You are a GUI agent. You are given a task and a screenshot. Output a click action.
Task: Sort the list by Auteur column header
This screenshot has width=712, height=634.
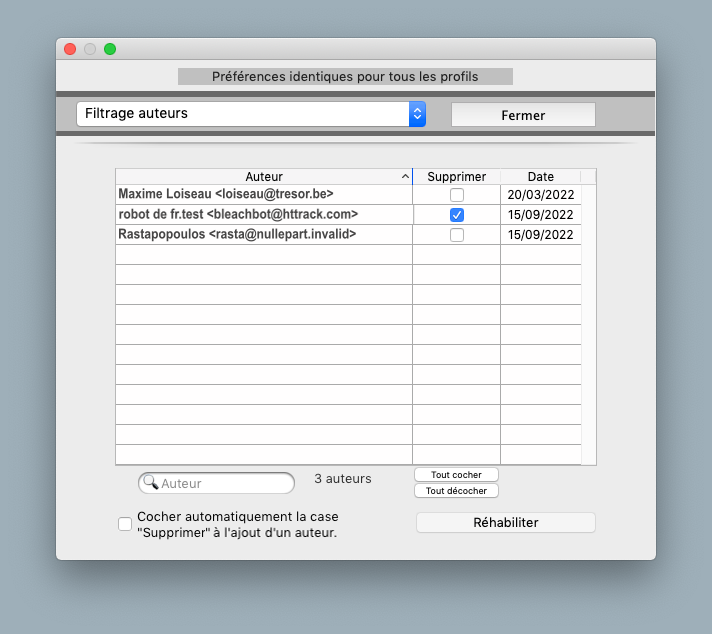point(263,177)
